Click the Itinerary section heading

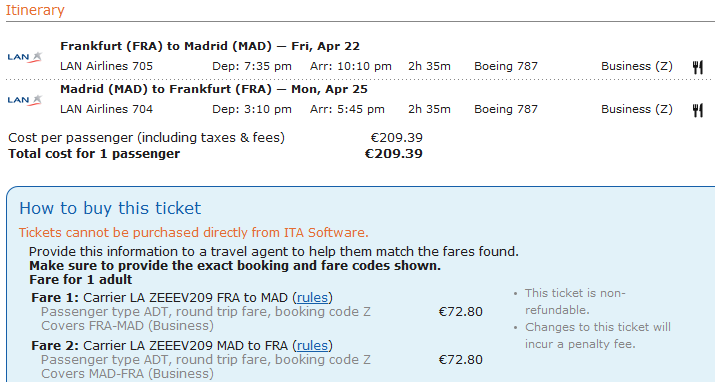pyautogui.click(x=35, y=10)
